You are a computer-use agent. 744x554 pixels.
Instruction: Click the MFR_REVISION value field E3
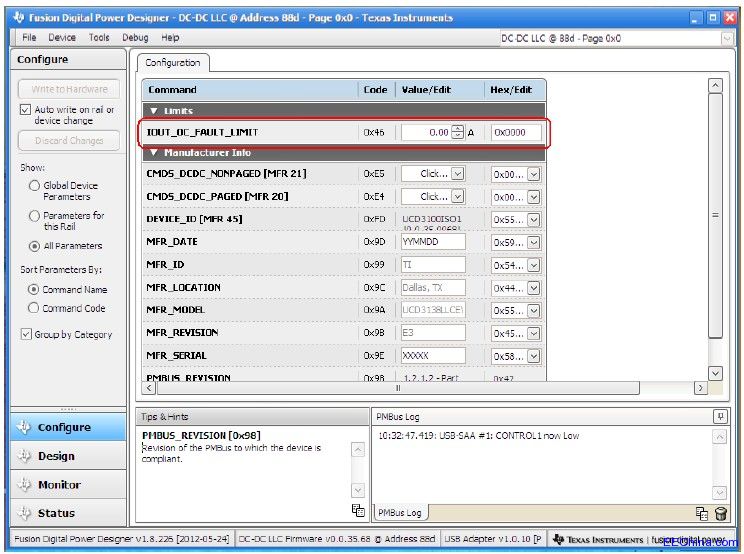coord(433,332)
